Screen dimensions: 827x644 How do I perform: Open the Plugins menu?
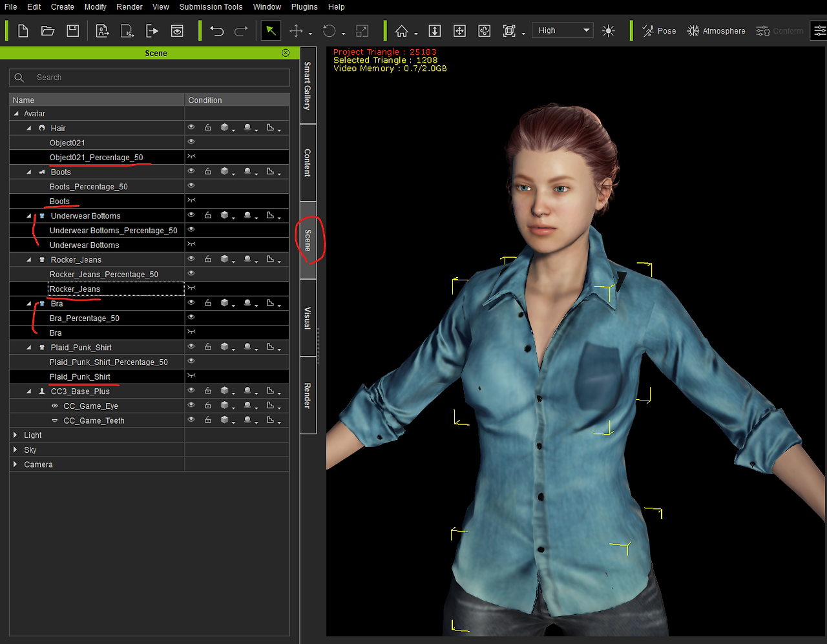click(x=304, y=7)
